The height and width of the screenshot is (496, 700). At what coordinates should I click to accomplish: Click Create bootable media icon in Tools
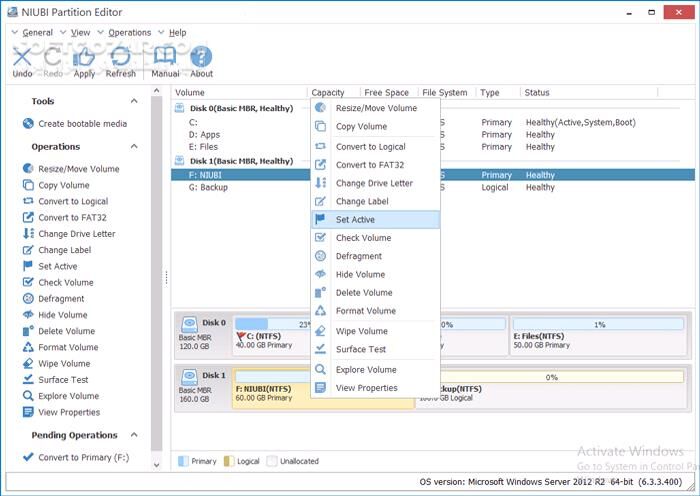(x=28, y=124)
